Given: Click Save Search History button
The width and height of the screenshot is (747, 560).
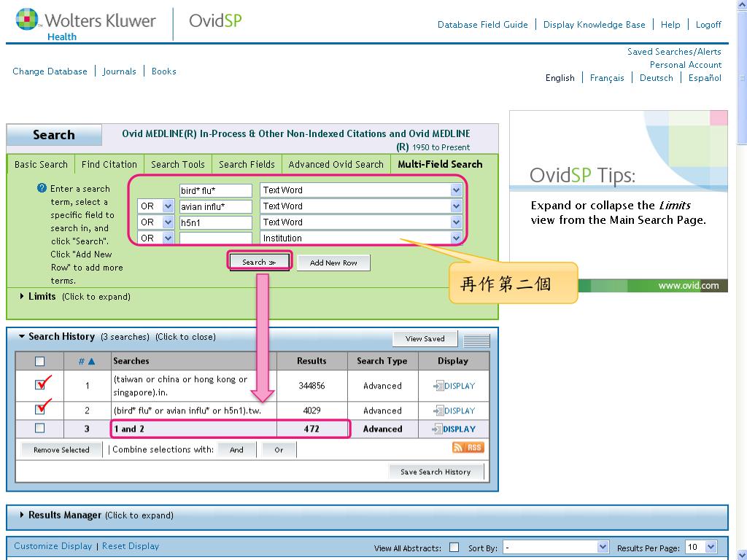Looking at the screenshot, I should (436, 472).
